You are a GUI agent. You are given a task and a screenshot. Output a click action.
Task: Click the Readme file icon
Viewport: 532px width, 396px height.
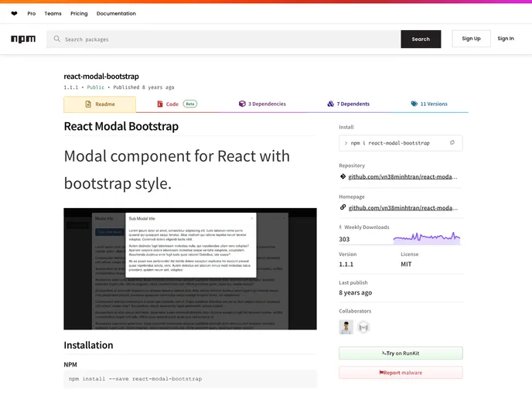(88, 104)
